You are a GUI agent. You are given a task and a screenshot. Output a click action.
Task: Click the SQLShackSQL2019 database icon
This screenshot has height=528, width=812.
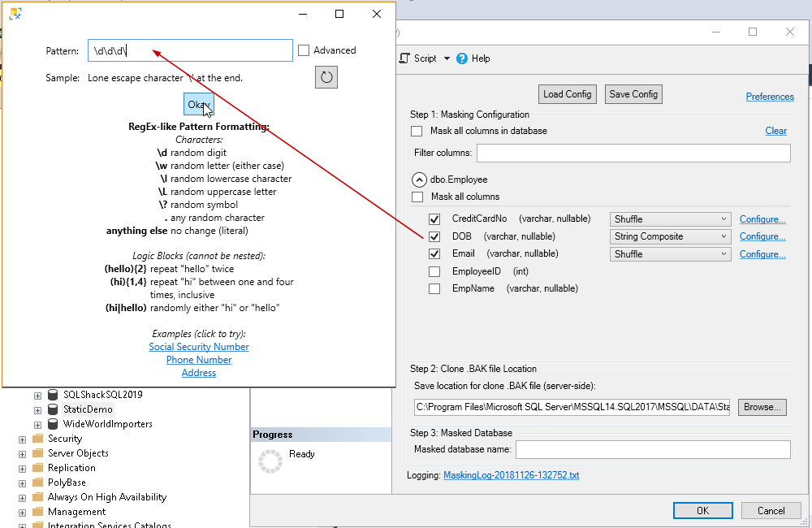point(53,395)
